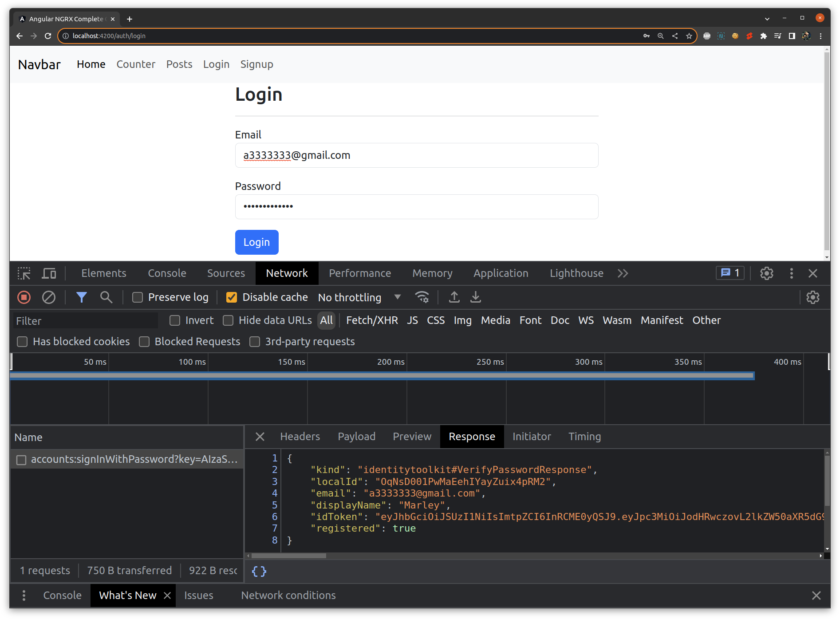Enable Preserve log
Viewport: 840px width, 619px height.
click(x=137, y=297)
